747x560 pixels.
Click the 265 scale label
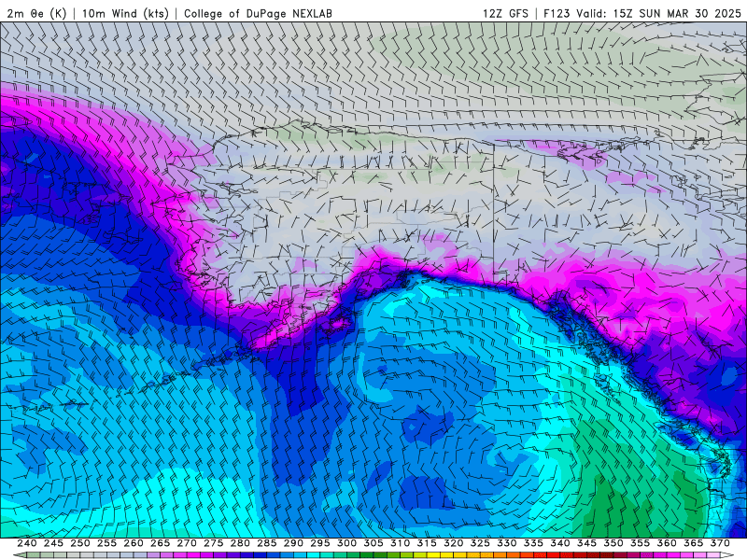[x=160, y=543]
